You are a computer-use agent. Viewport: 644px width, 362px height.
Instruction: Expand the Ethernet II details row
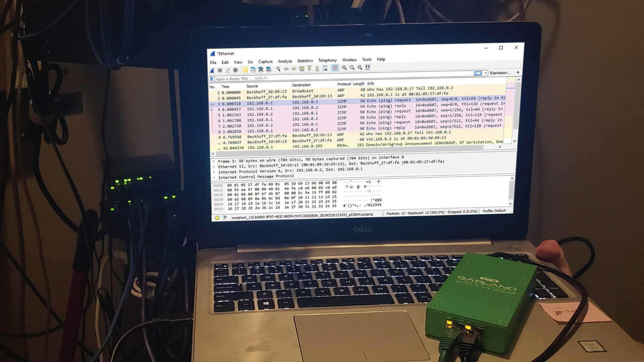pos(214,167)
